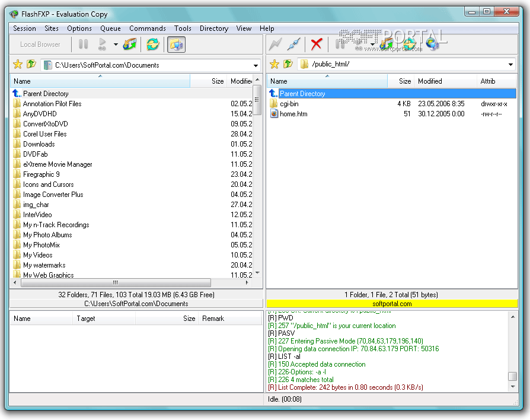Go up one folder in remote pane
530x420 pixels.
point(288,63)
